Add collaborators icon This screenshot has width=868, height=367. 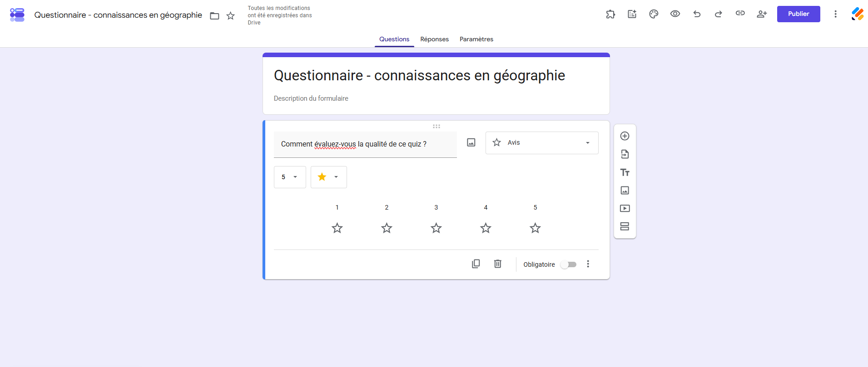point(762,14)
